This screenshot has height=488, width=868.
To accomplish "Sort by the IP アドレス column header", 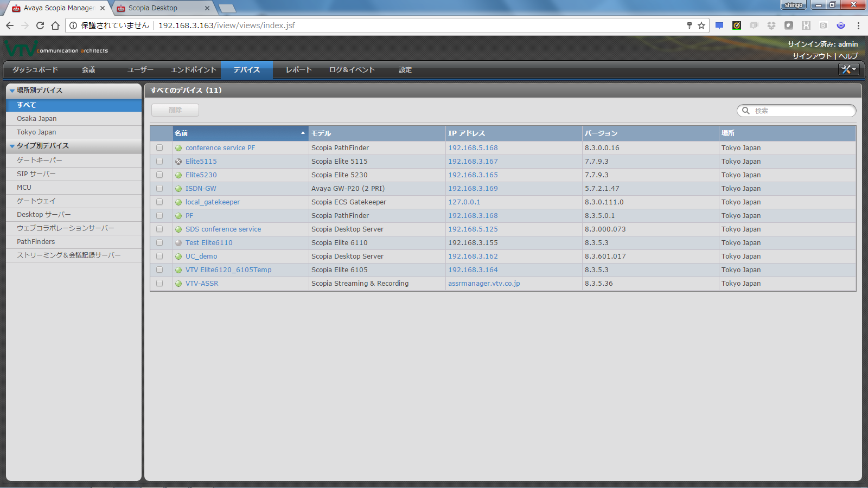I will pyautogui.click(x=514, y=133).
